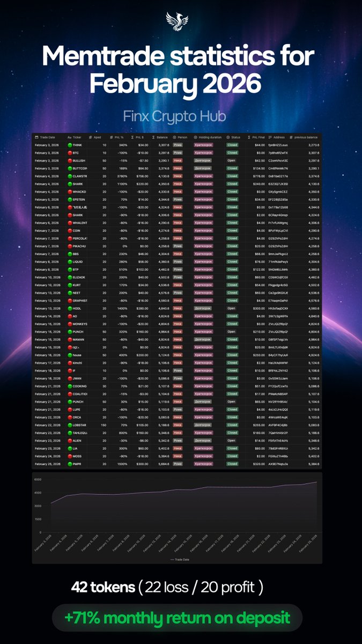Click the Holding duration column icon
This screenshot has height=644, width=362.
tap(196, 137)
